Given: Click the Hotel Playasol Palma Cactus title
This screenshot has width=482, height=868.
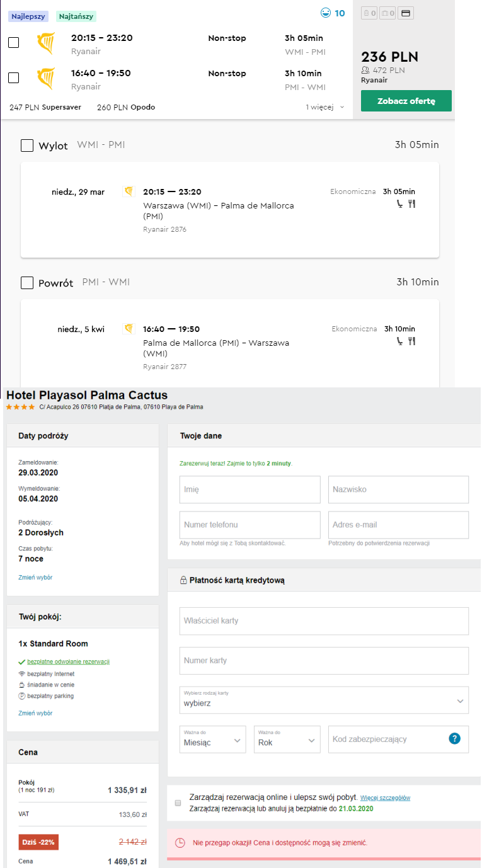Looking at the screenshot, I should pos(87,396).
